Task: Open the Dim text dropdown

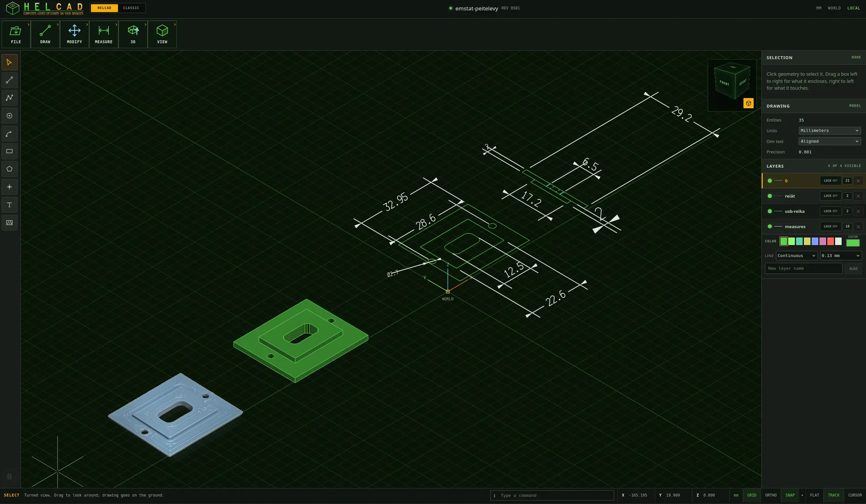Action: (829, 141)
